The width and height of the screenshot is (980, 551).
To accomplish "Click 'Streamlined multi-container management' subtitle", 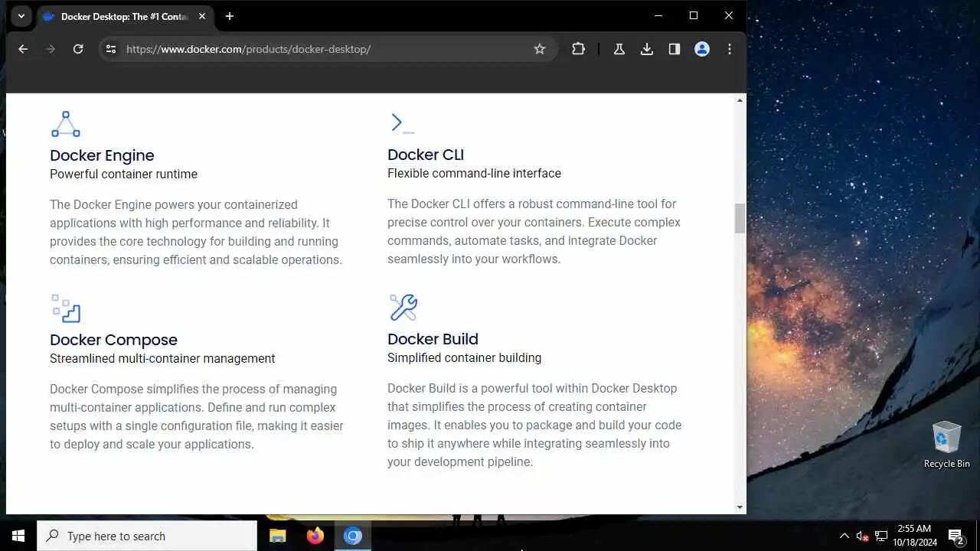I will point(162,358).
